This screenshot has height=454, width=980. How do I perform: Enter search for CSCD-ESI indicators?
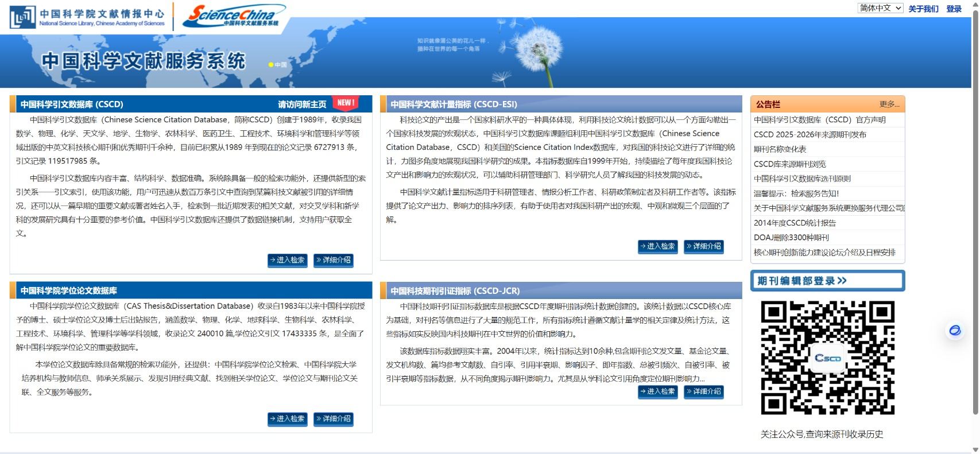pyautogui.click(x=658, y=246)
